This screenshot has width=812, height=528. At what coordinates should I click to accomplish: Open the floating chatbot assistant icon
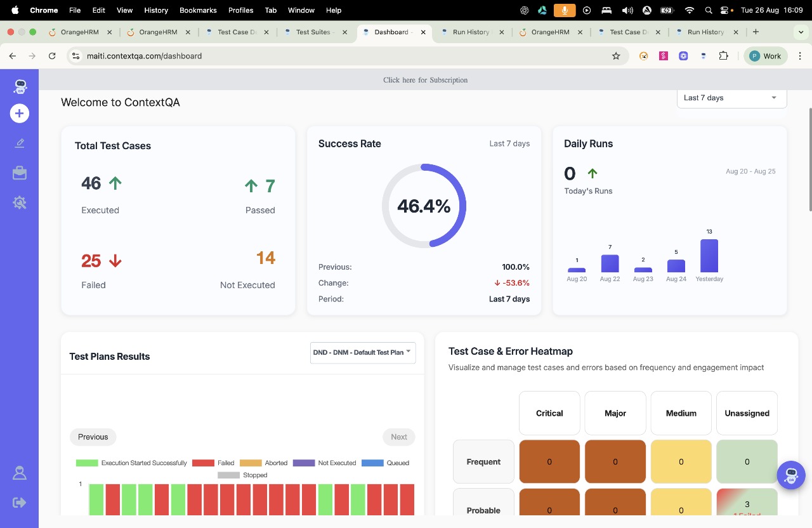click(791, 475)
